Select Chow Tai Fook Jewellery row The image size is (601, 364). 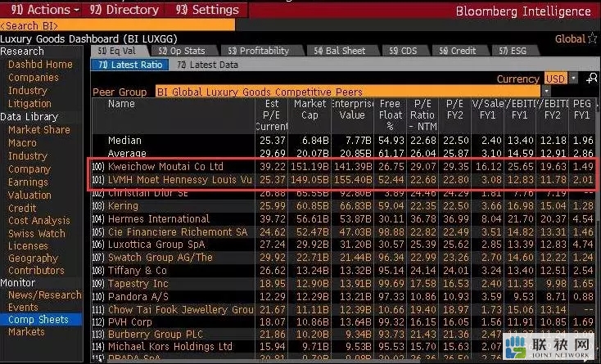click(343, 309)
